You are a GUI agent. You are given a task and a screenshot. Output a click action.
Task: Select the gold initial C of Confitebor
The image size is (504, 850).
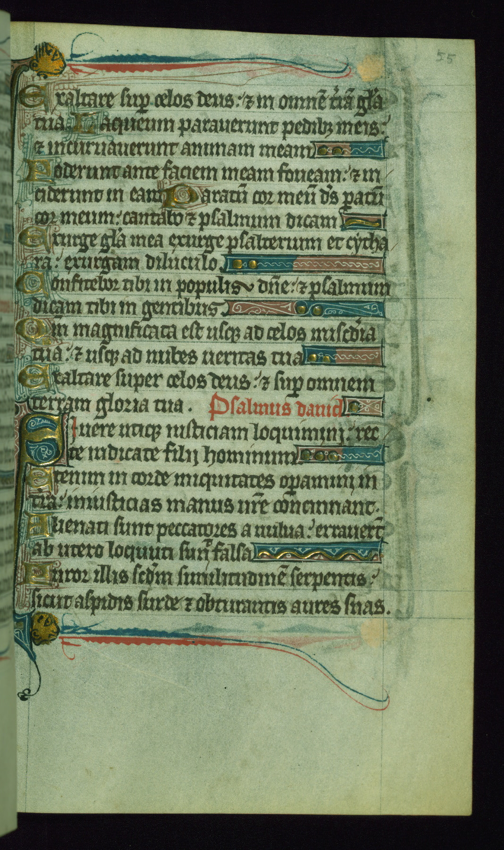[x=31, y=285]
